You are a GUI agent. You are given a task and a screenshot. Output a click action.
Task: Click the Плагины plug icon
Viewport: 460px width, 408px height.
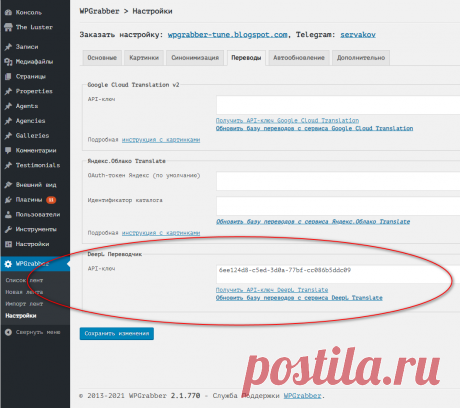8,200
